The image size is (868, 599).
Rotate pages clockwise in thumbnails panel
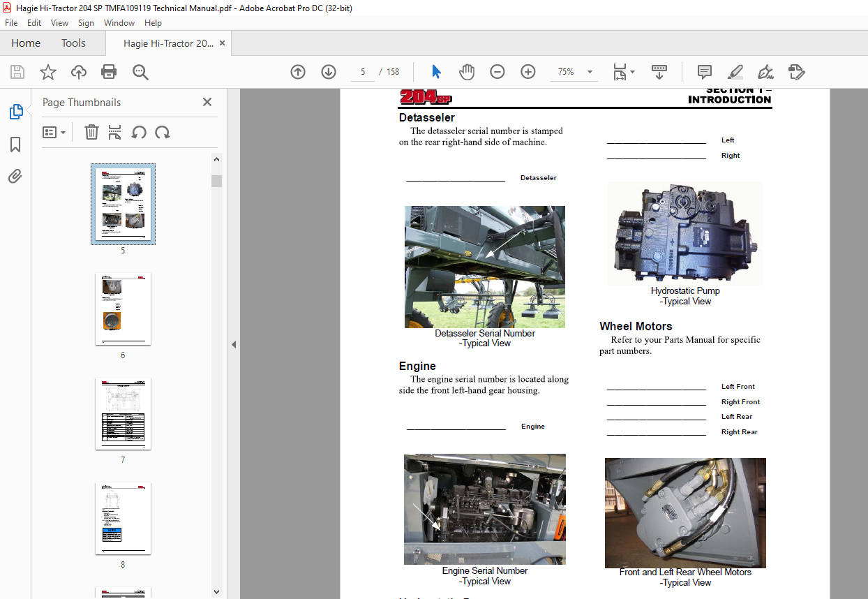163,132
